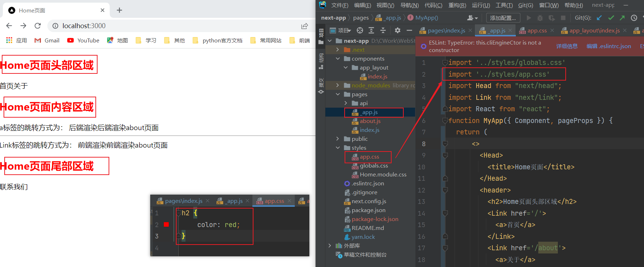Open the Gmail bookmark

click(x=47, y=40)
